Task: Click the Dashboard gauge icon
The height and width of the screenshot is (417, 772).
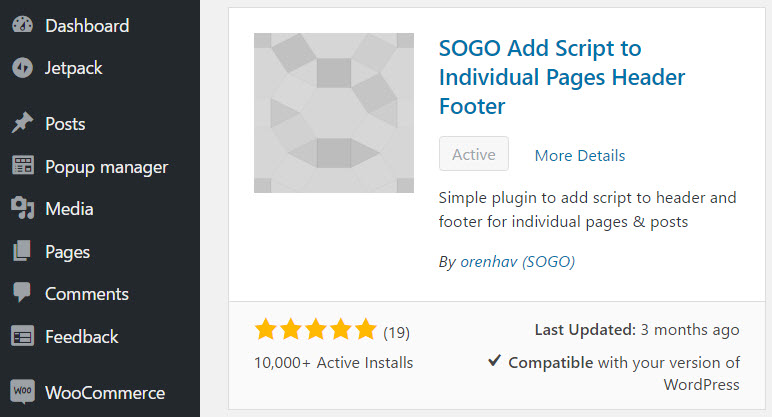Action: click(x=23, y=25)
